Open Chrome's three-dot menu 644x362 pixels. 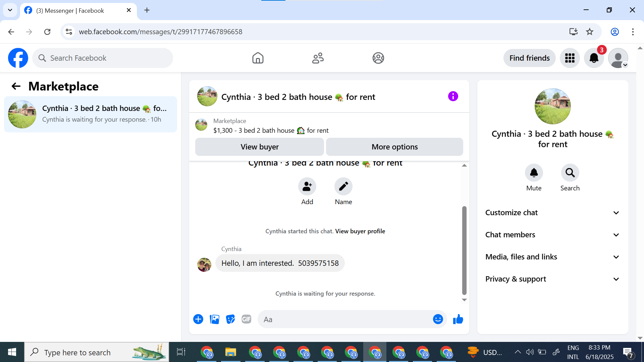click(x=633, y=32)
